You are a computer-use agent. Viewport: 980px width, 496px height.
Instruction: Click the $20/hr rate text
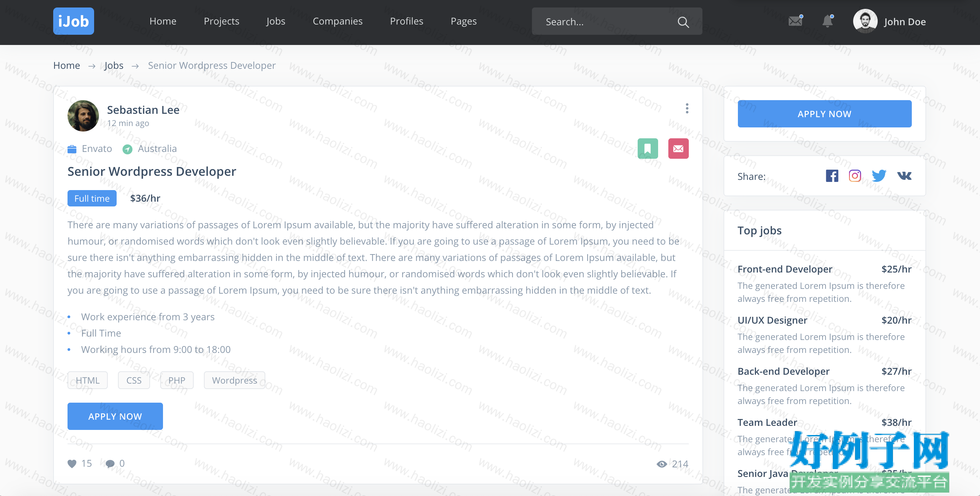coord(897,321)
